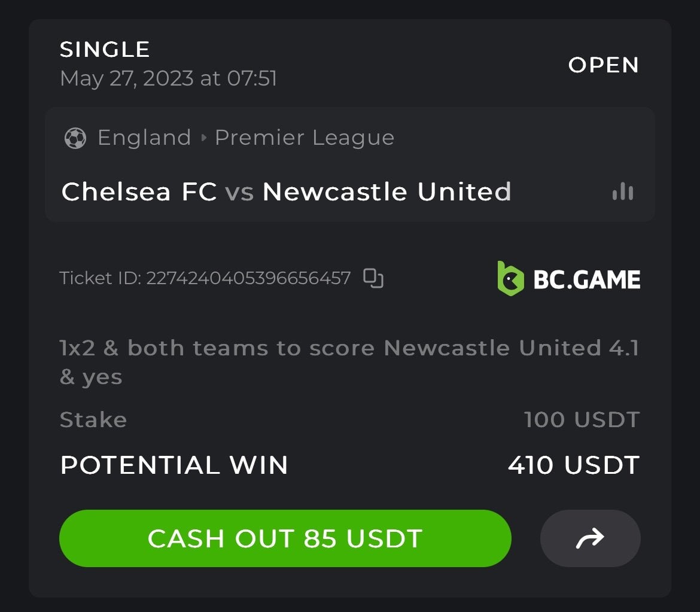
Task: Click the 100 USDT stake amount
Action: (x=582, y=419)
